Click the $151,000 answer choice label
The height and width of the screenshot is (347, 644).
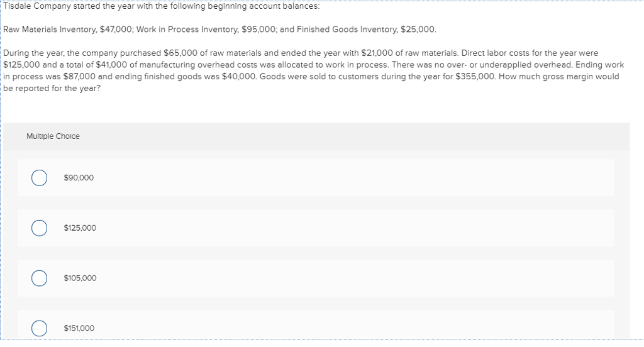(79, 328)
